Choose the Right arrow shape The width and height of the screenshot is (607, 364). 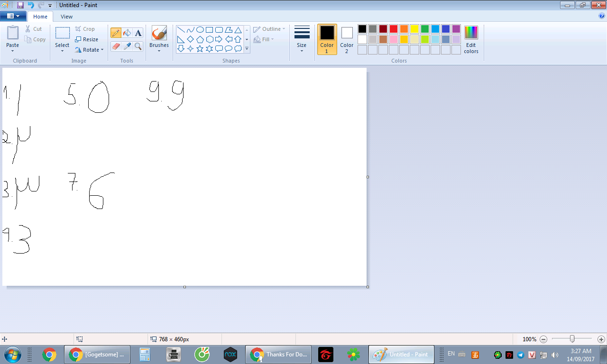click(x=219, y=39)
